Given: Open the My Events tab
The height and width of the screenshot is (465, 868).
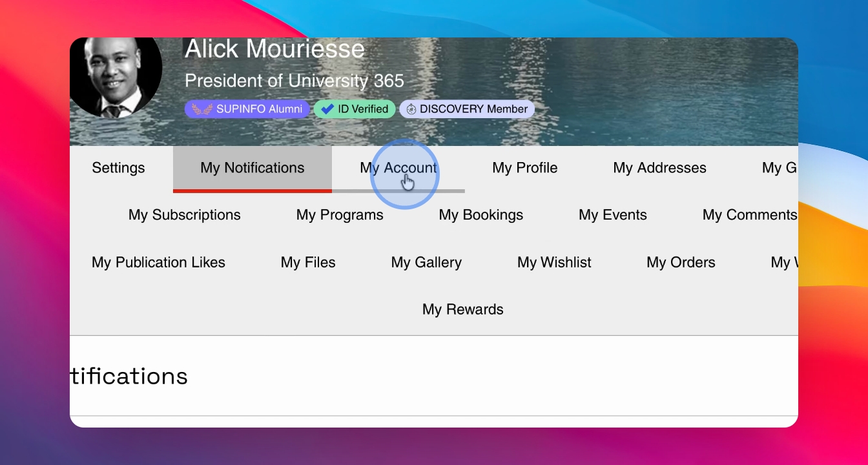Looking at the screenshot, I should 613,215.
